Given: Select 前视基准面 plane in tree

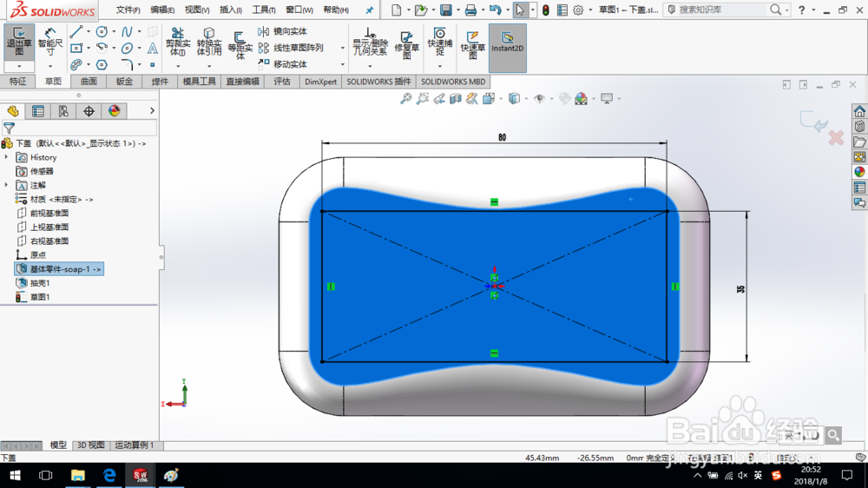Looking at the screenshot, I should pos(43,214).
